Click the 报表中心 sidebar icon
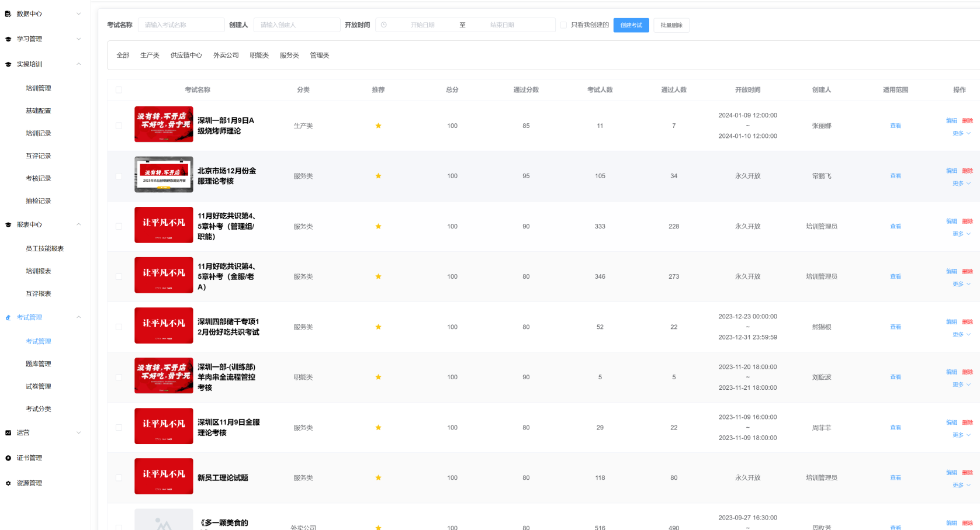980x530 pixels. 8,225
